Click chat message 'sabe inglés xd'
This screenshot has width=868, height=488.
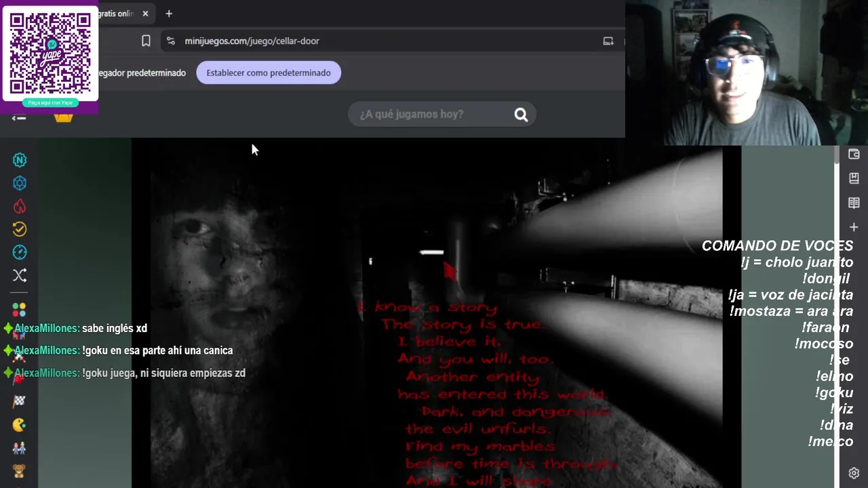pos(115,328)
